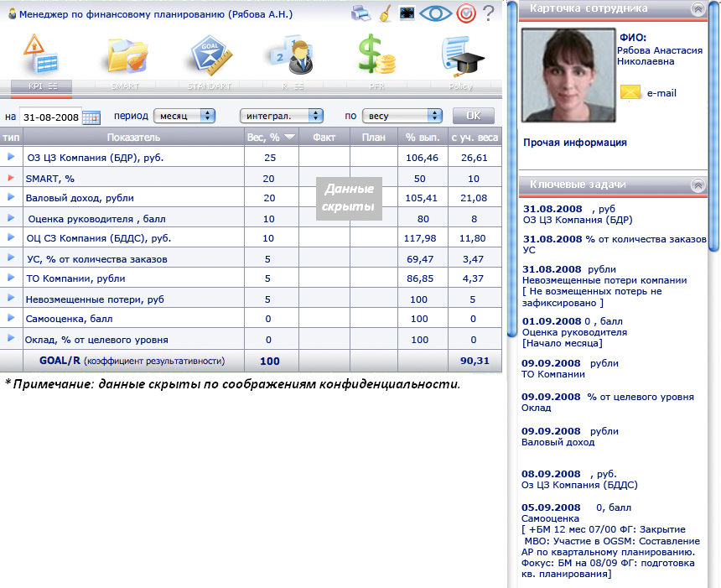Image resolution: width=721 pixels, height=588 pixels.
Task: Open Оценка руководителя, балл indicator
Action: coord(96,219)
